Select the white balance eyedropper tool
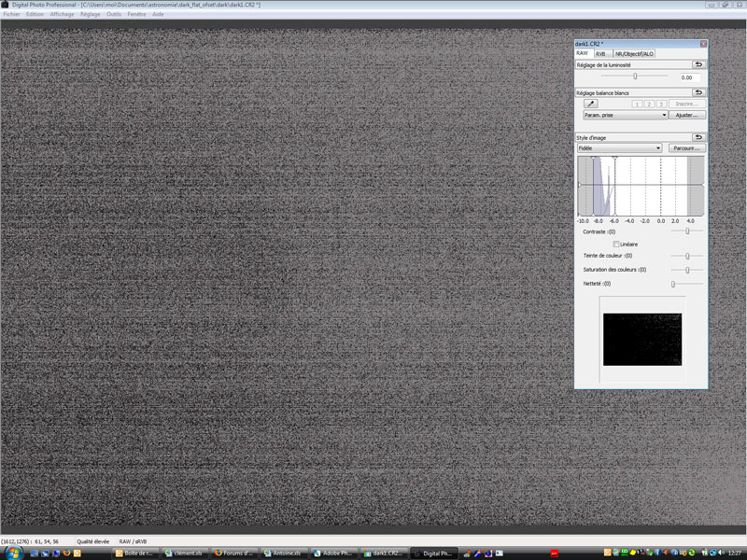Screen dimensions: 747x560 click(x=591, y=104)
